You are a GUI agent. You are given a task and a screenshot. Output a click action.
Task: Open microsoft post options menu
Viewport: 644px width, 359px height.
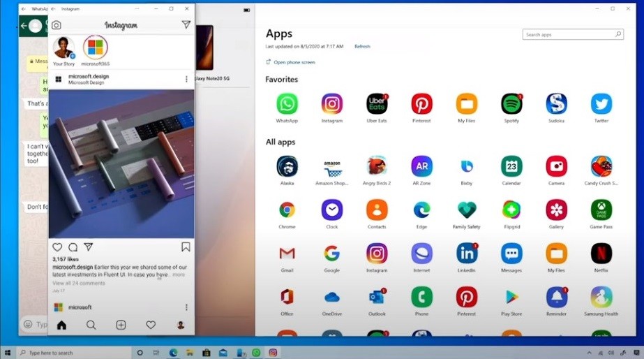(x=186, y=307)
